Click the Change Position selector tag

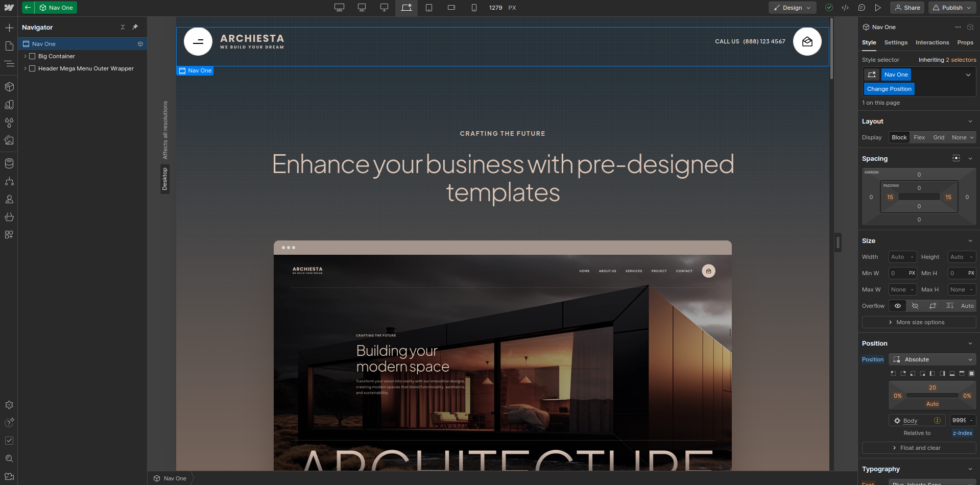[889, 89]
